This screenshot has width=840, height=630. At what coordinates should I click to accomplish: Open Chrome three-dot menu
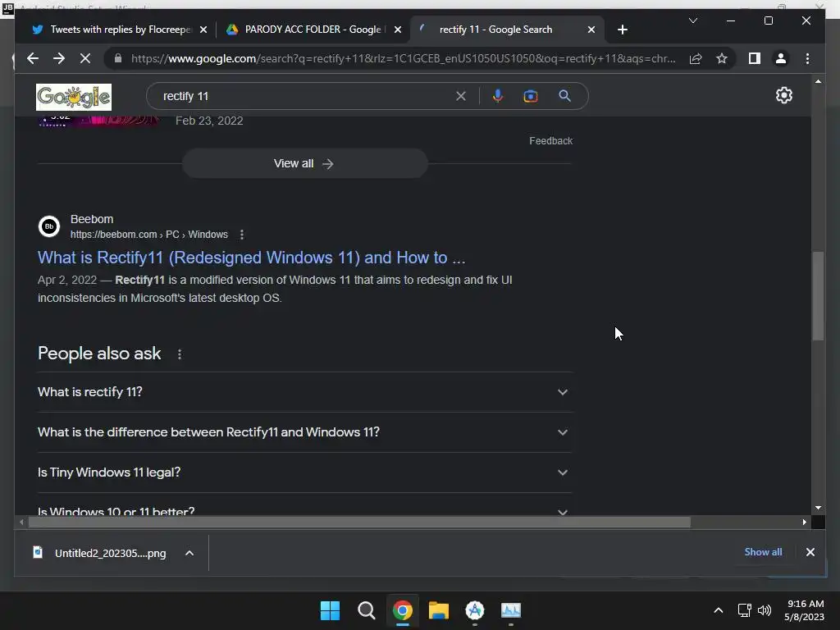click(807, 58)
